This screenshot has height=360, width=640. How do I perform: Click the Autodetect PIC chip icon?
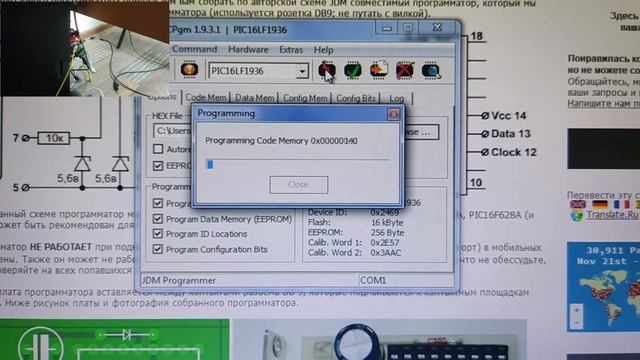point(189,70)
